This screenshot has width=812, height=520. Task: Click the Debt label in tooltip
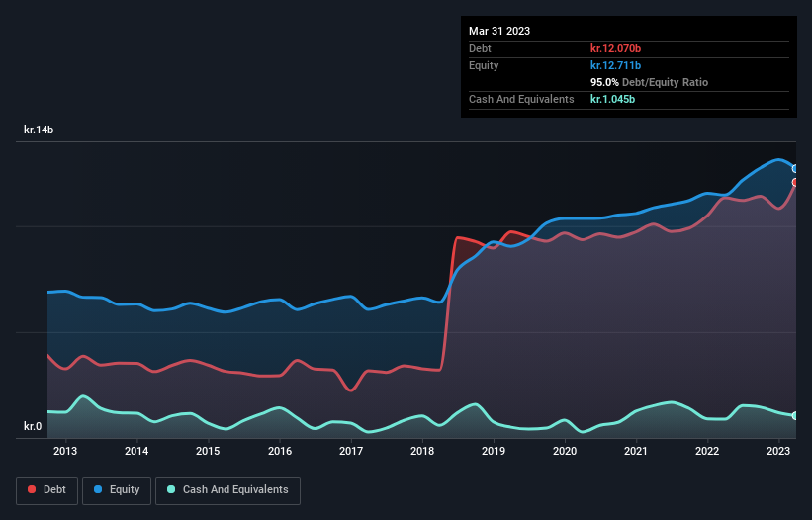pos(480,48)
